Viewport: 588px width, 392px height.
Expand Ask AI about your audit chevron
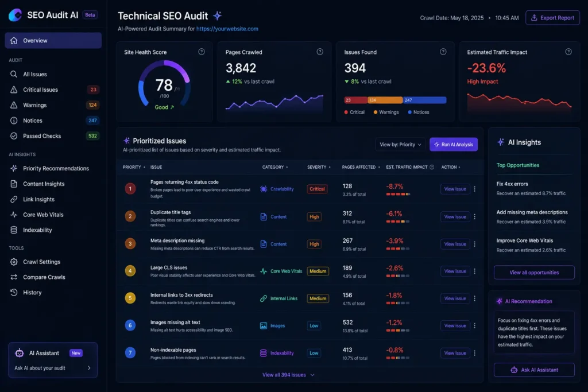(x=89, y=368)
